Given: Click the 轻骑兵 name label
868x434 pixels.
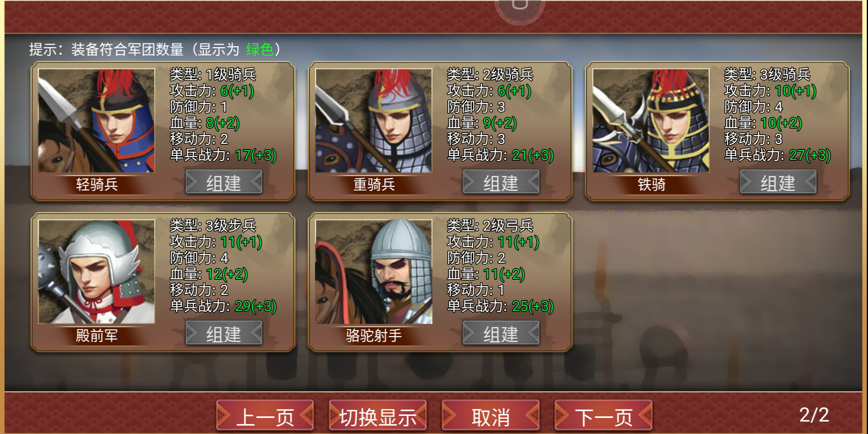Looking at the screenshot, I should point(97,184).
